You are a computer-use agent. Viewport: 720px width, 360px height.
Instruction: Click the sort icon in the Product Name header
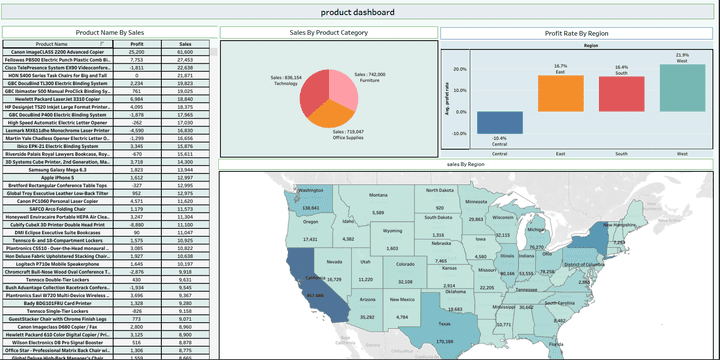click(101, 44)
